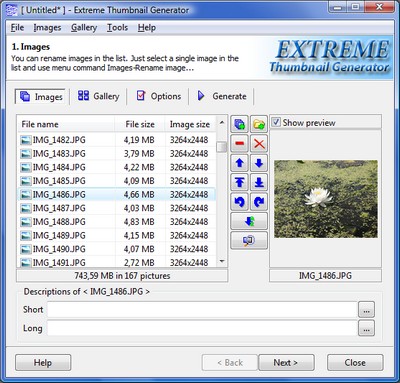
Task: Click file icon of IMG_1488.JPG
Action: 26,222
